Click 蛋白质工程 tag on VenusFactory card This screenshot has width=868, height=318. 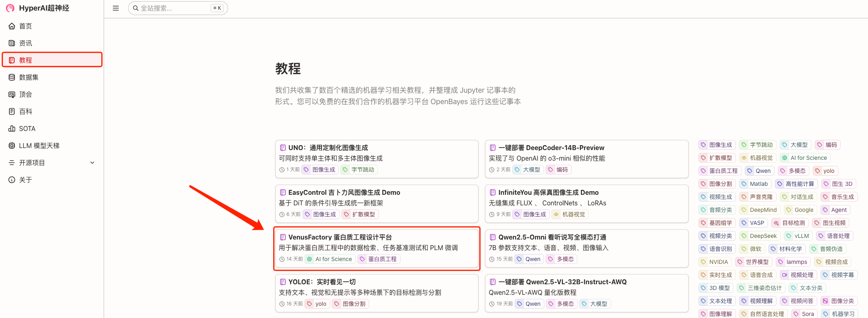pyautogui.click(x=379, y=259)
